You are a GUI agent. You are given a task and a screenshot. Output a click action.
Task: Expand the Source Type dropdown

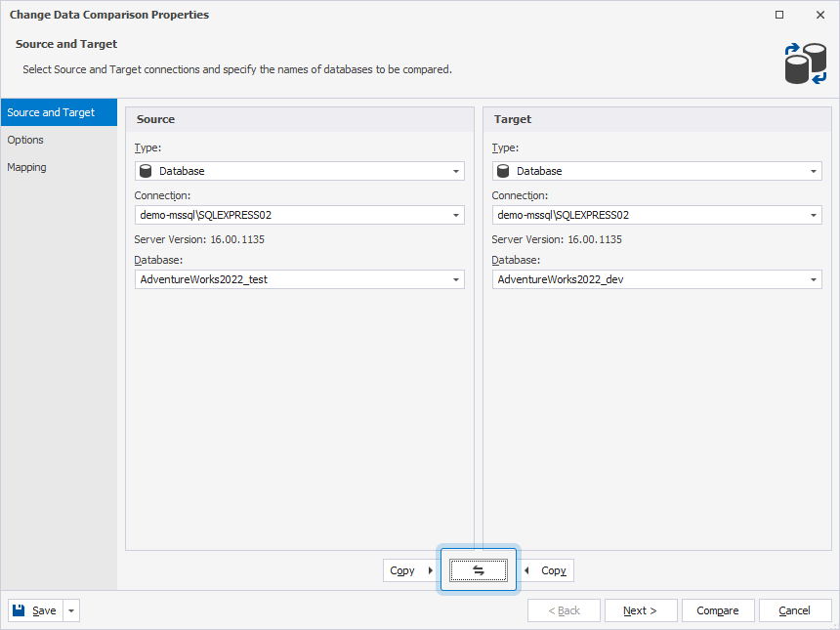pos(455,171)
